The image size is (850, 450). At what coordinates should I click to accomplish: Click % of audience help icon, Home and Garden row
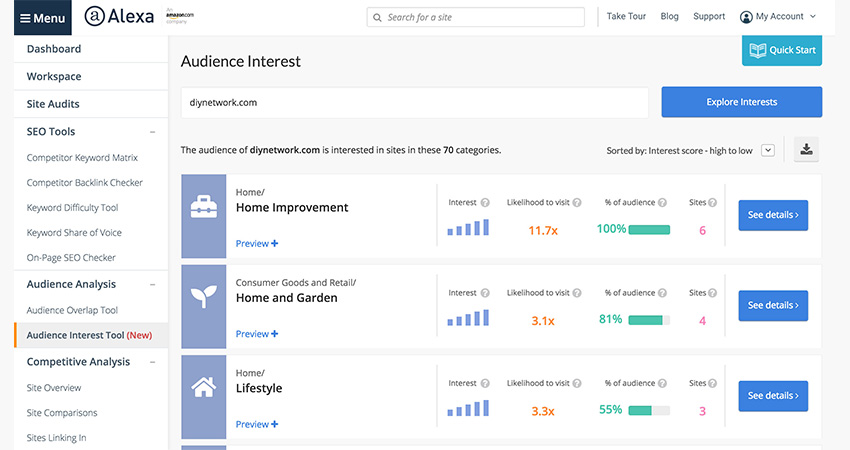click(x=662, y=293)
